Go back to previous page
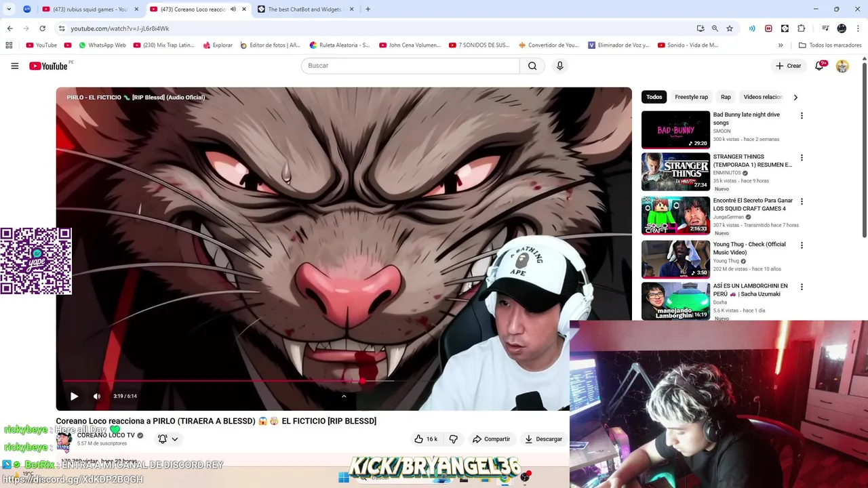The width and height of the screenshot is (868, 488). pyautogui.click(x=9, y=28)
